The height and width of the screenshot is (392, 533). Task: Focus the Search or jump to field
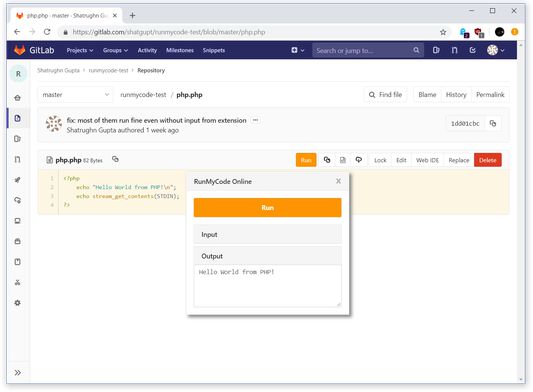tap(368, 51)
